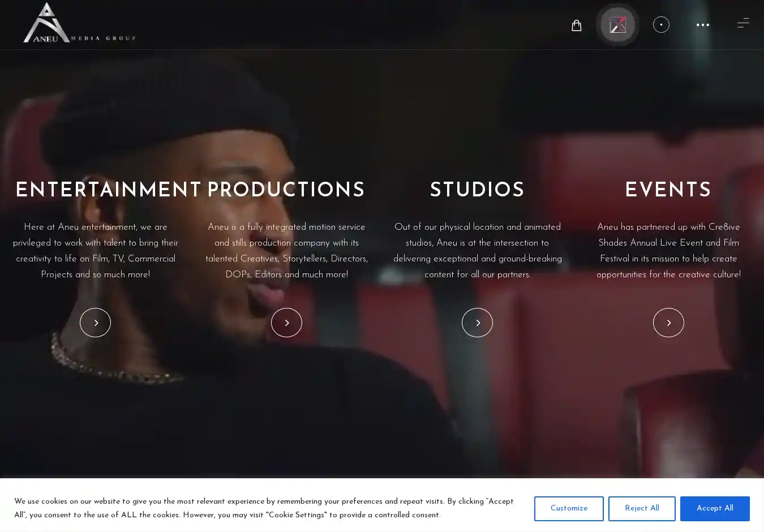The image size is (764, 532).
Task: Click the square logo icon with red arrow
Action: point(617,25)
